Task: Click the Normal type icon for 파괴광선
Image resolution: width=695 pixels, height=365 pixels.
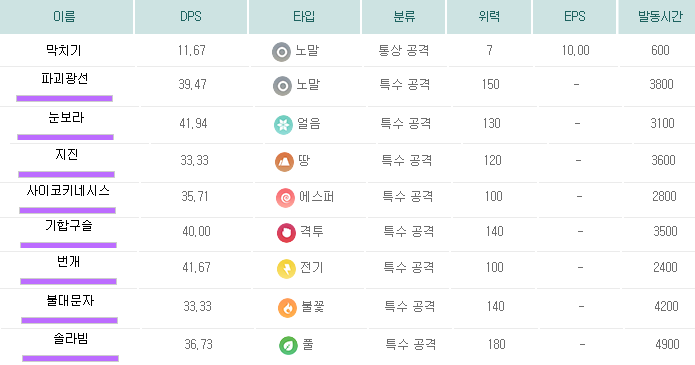Action: click(x=282, y=86)
